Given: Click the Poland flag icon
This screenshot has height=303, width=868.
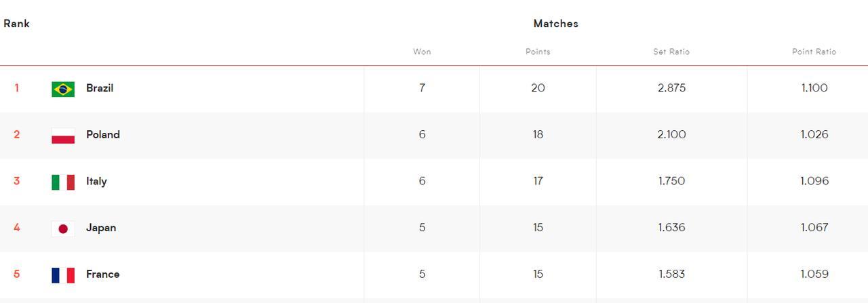Looking at the screenshot, I should tap(63, 136).
